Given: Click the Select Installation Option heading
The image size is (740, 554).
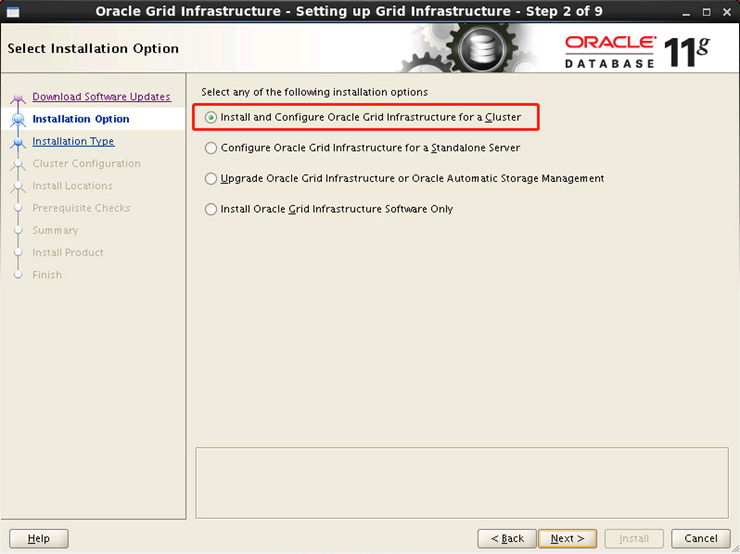Looking at the screenshot, I should [x=93, y=49].
